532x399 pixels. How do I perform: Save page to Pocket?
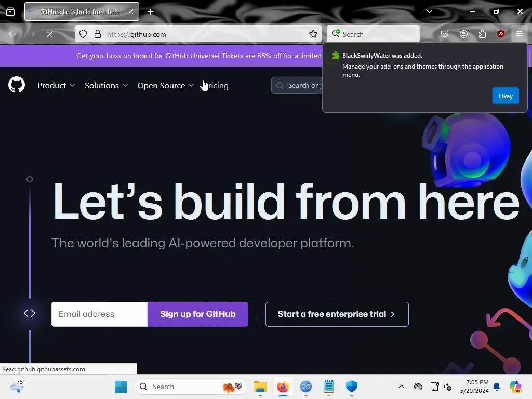[x=445, y=34]
